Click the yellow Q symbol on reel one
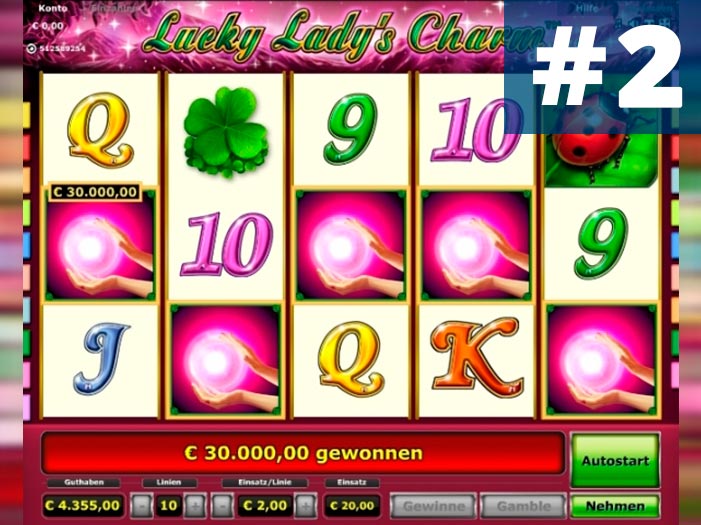This screenshot has width=701, height=525. coord(100,130)
